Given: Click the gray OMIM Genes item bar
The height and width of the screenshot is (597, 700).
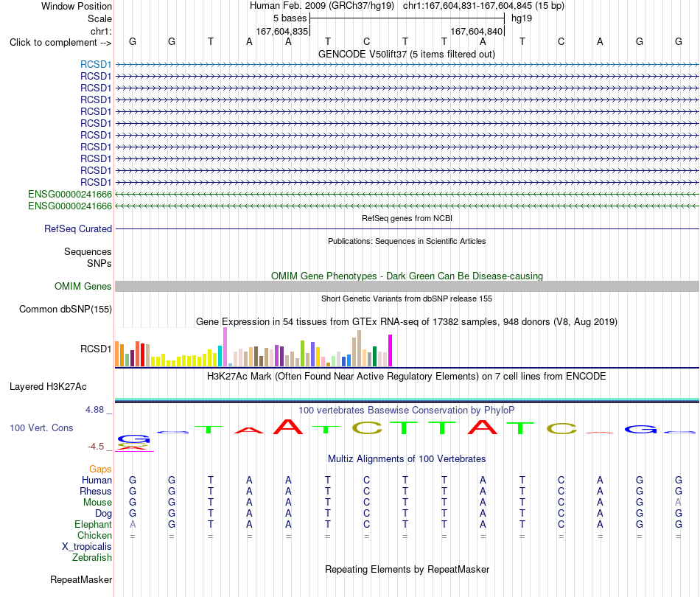Looking at the screenshot, I should point(407,286).
